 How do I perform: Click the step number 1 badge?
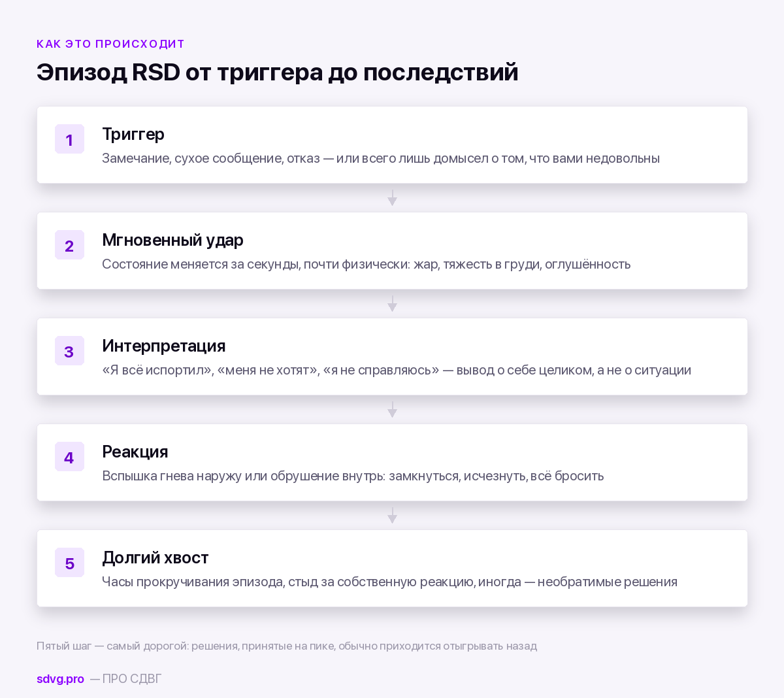[x=69, y=139]
